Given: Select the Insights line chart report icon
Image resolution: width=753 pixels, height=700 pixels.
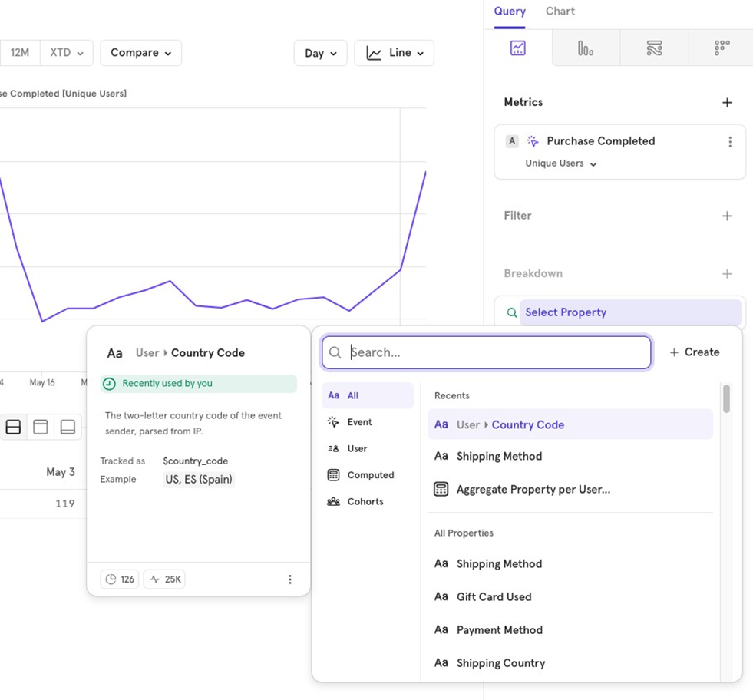Looking at the screenshot, I should [x=518, y=48].
